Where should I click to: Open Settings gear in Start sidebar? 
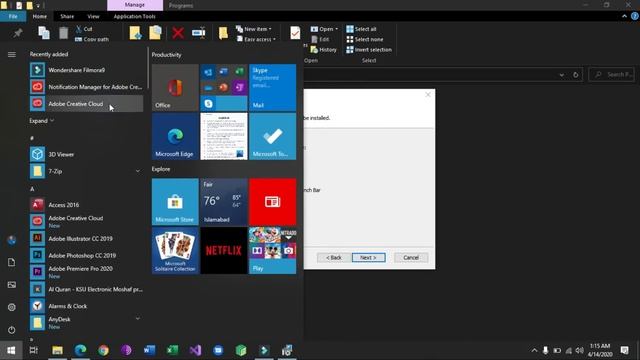11,307
